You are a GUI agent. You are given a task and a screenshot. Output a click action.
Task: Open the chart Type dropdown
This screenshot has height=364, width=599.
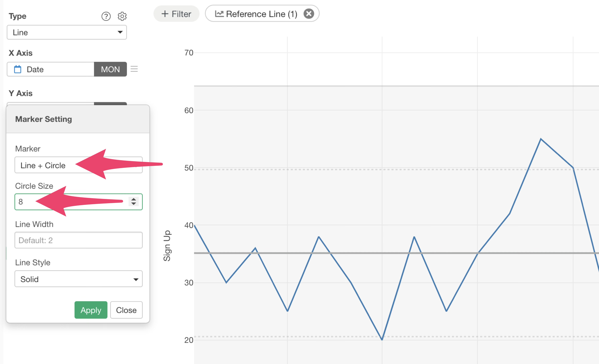(x=67, y=32)
